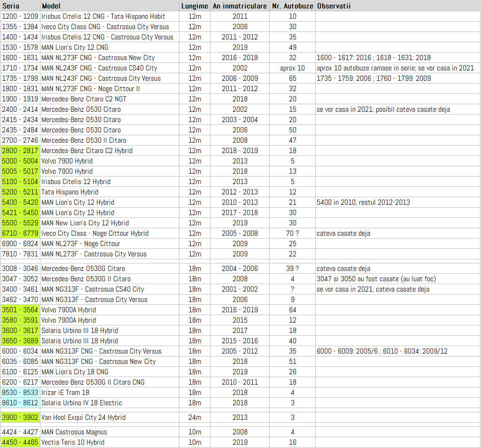
Task: Click the "Seria" column header
Action: tap(20, 6)
